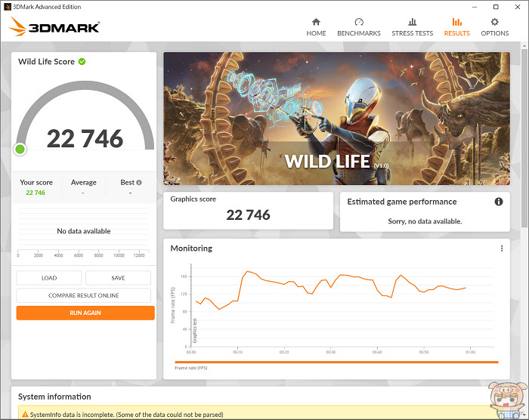The height and width of the screenshot is (420, 529).
Task: Click the green validation checkmark next to Wild Life Score
Action: (82, 61)
